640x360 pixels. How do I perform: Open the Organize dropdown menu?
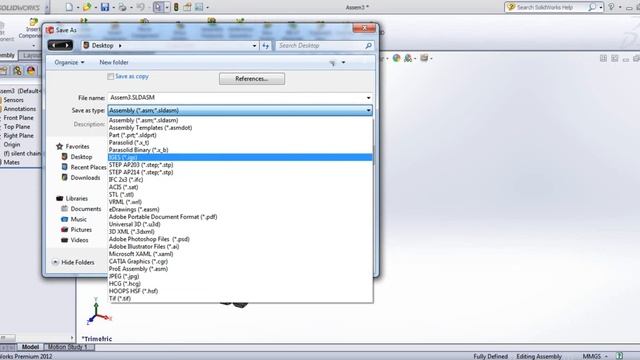click(x=69, y=62)
